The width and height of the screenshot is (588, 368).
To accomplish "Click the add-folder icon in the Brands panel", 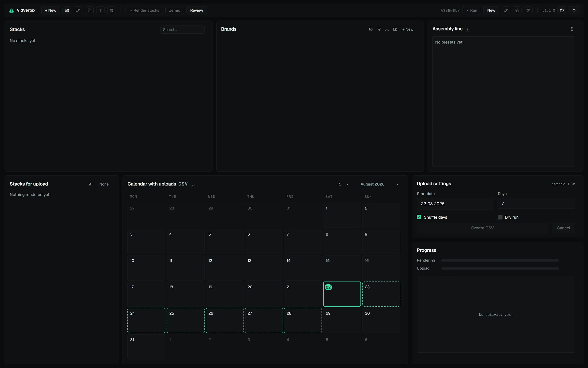I will [x=395, y=29].
